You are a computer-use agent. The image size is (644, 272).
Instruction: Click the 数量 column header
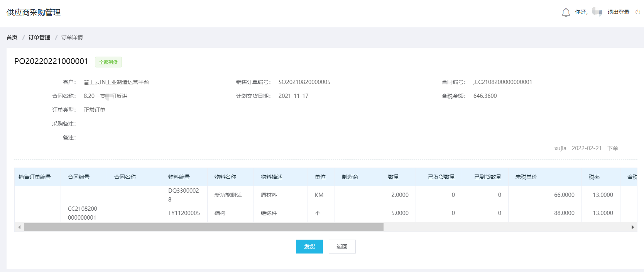pyautogui.click(x=394, y=177)
